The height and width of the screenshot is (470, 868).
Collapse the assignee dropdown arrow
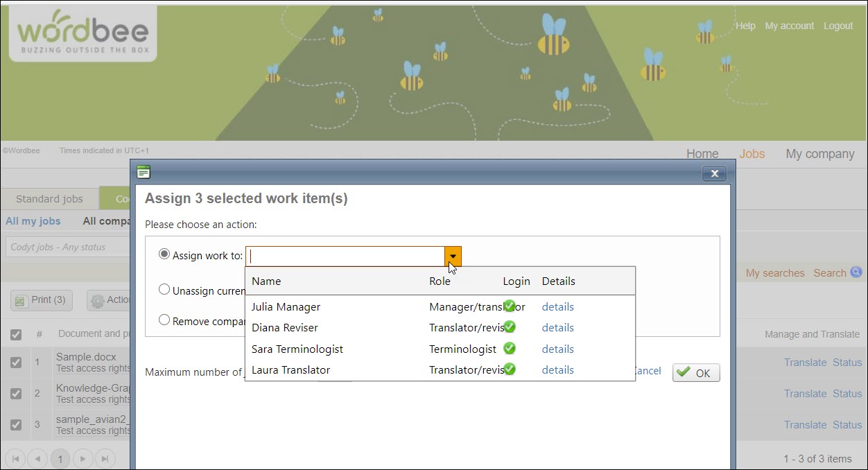(453, 256)
